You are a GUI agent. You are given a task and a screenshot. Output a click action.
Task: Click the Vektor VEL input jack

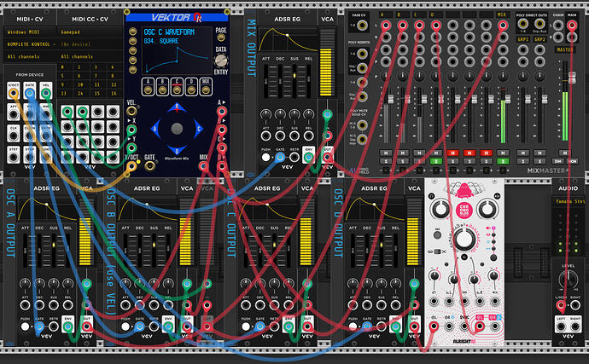pyautogui.click(x=131, y=111)
